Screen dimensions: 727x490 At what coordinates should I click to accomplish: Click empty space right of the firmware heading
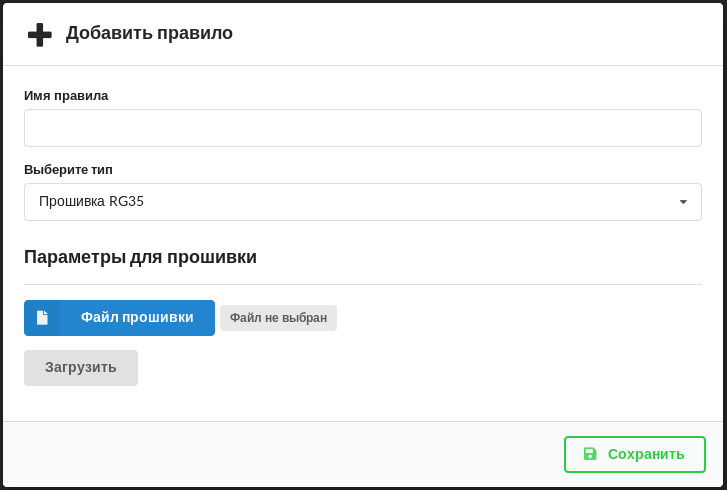click(480, 257)
